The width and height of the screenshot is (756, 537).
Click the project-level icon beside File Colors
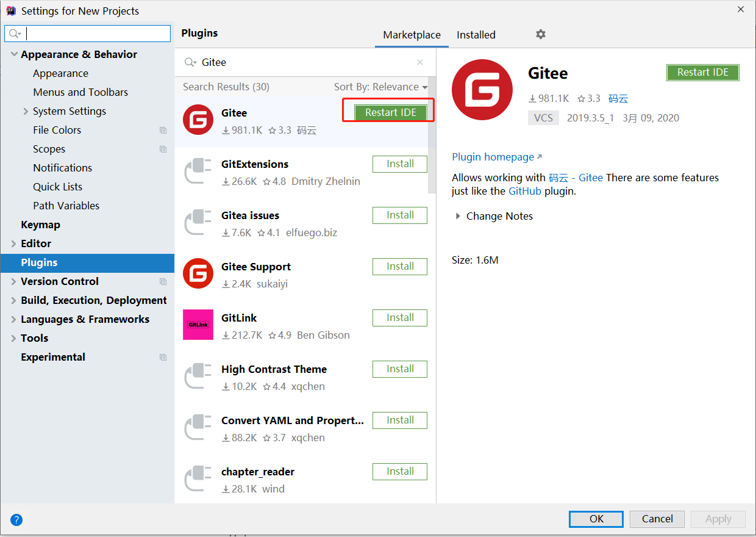(x=163, y=130)
